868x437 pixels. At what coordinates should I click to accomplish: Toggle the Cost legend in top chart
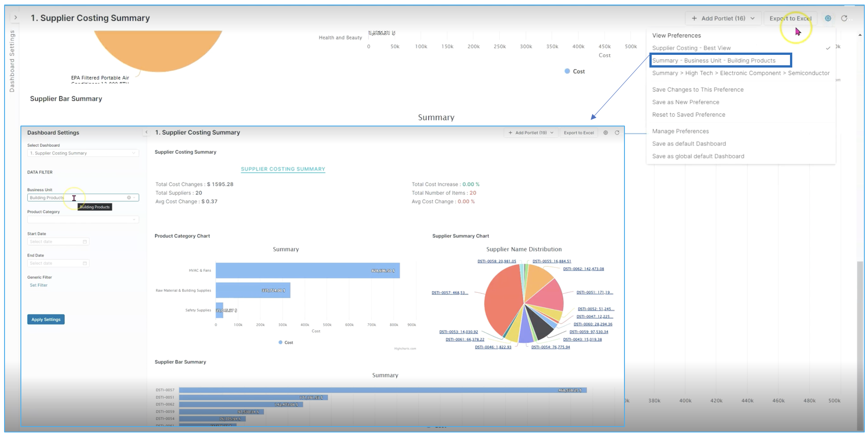(575, 71)
